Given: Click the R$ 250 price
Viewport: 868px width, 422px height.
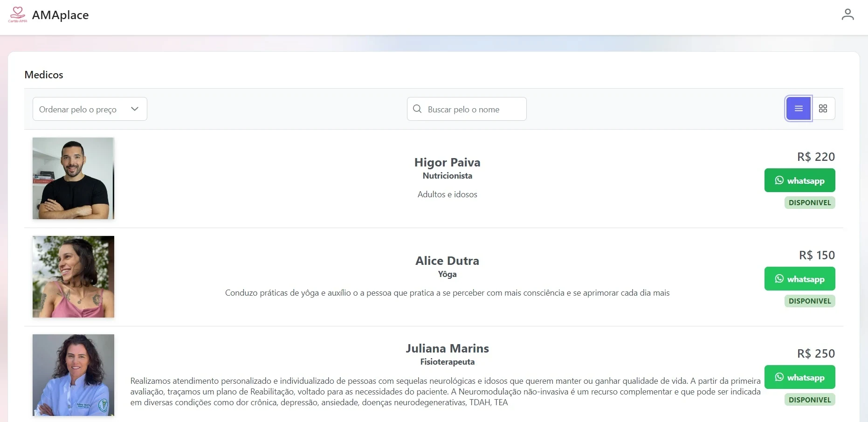Looking at the screenshot, I should click(x=816, y=353).
